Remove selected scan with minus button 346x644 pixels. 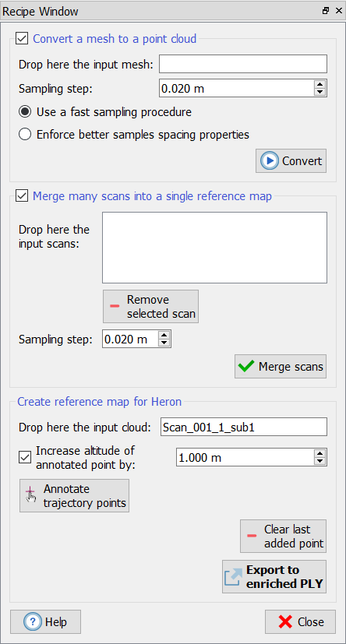tap(150, 306)
